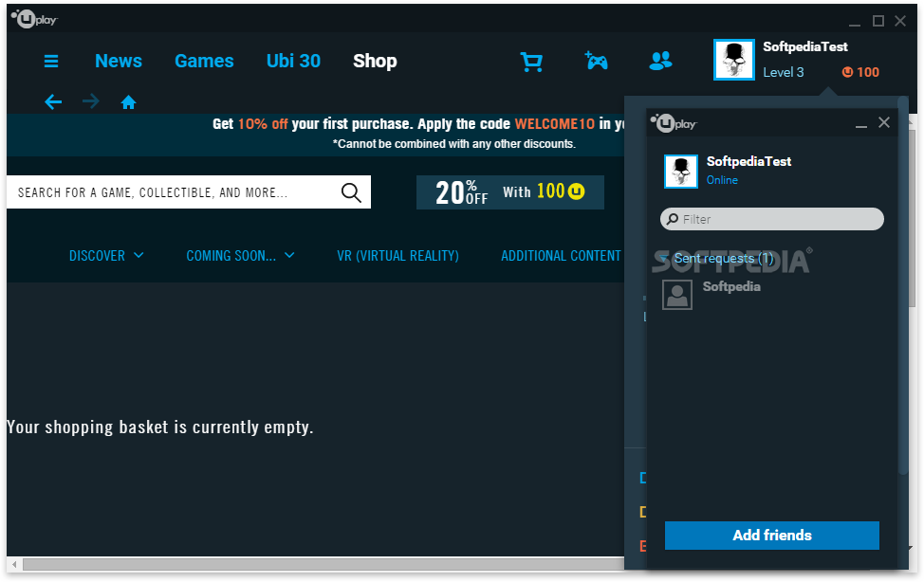This screenshot has height=582, width=924.
Task: Click the magnifier search icon
Action: (351, 192)
